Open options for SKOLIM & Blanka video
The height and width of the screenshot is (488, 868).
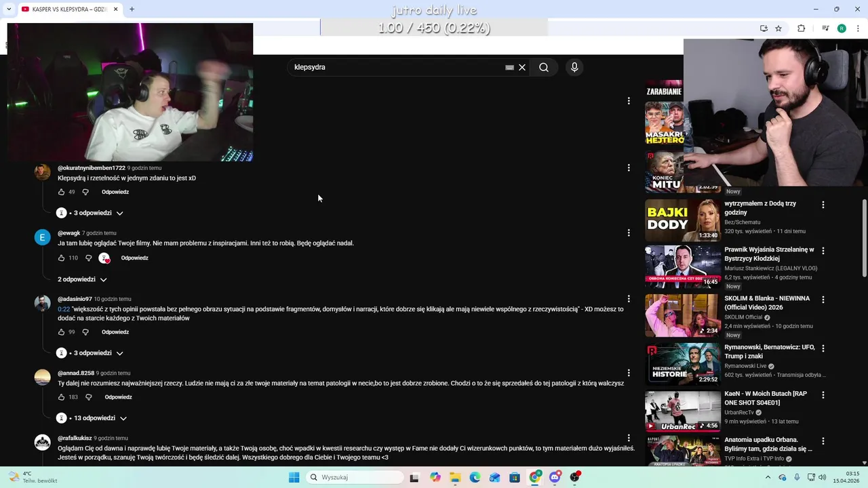click(823, 300)
